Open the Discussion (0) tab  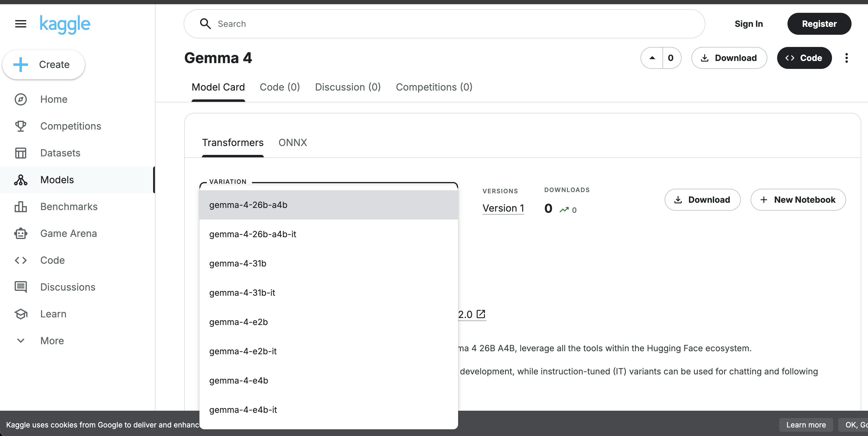348,87
